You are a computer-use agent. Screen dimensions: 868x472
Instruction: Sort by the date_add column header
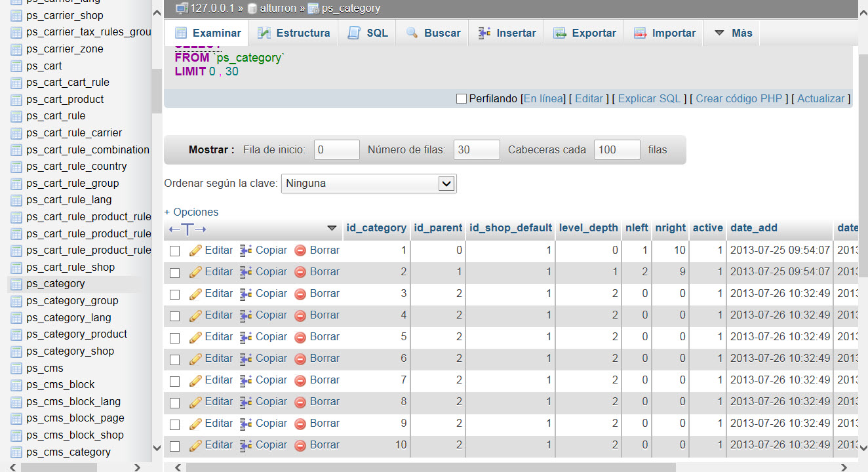[754, 228]
